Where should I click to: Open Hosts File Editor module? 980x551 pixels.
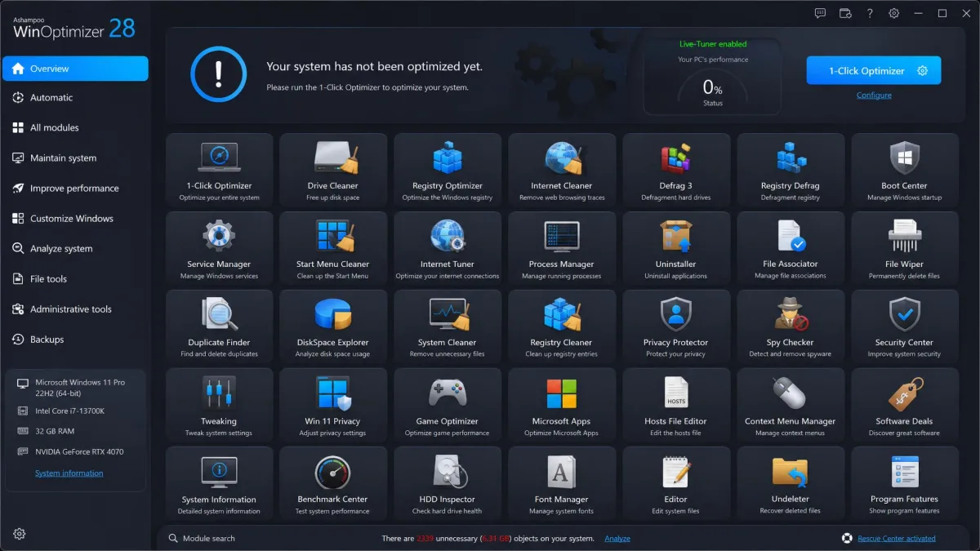coord(676,406)
